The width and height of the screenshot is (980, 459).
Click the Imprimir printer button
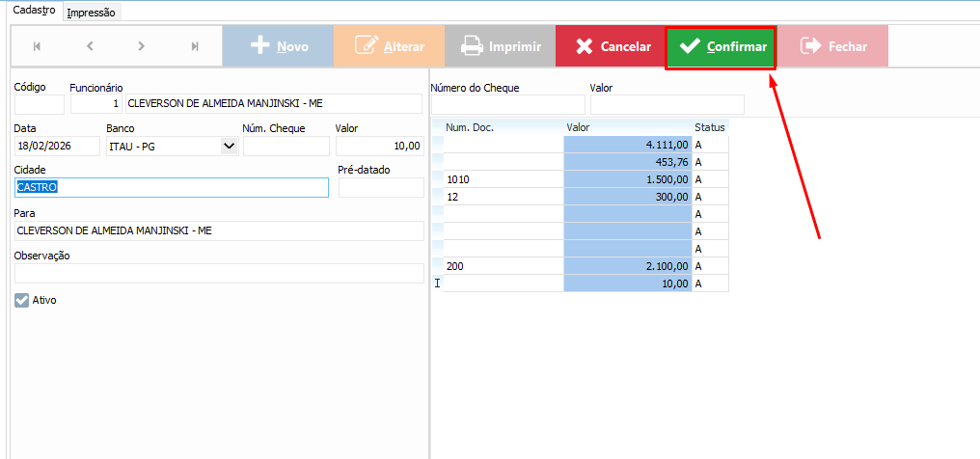click(500, 46)
